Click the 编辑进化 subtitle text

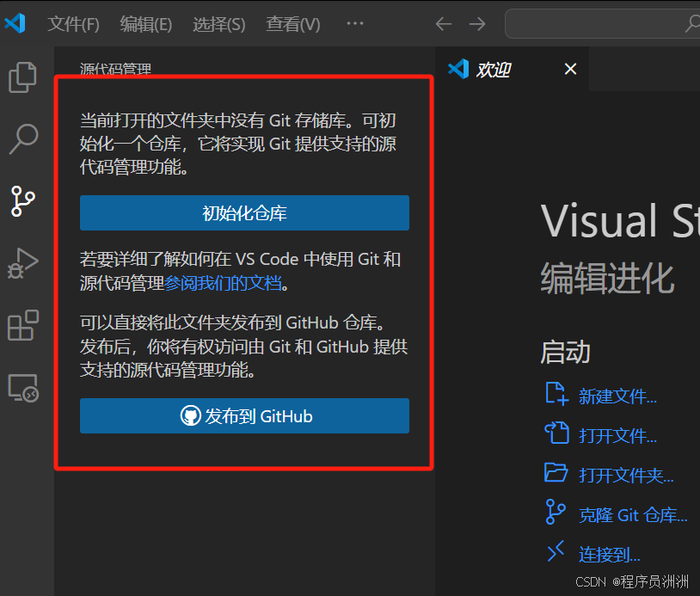[608, 279]
